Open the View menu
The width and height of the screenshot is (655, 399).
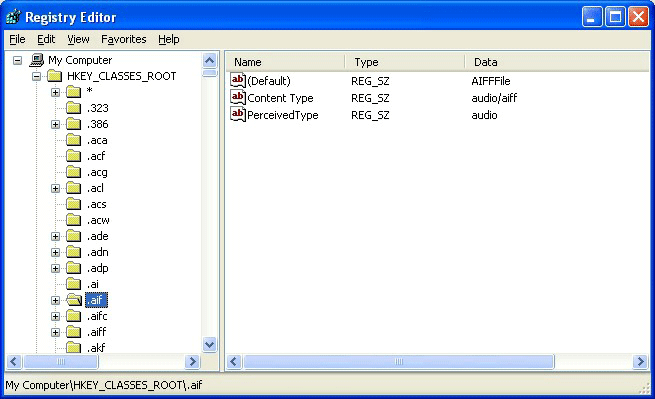click(78, 39)
